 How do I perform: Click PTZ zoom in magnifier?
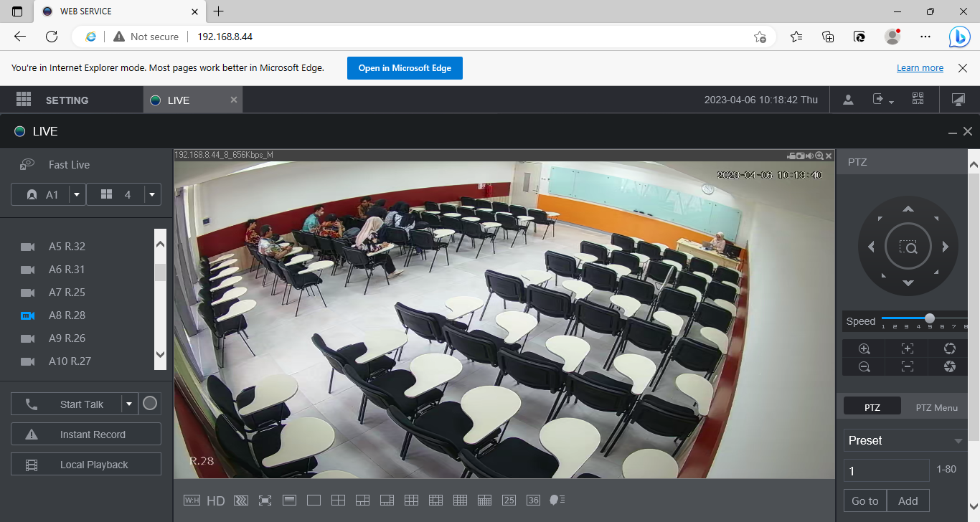(x=864, y=348)
